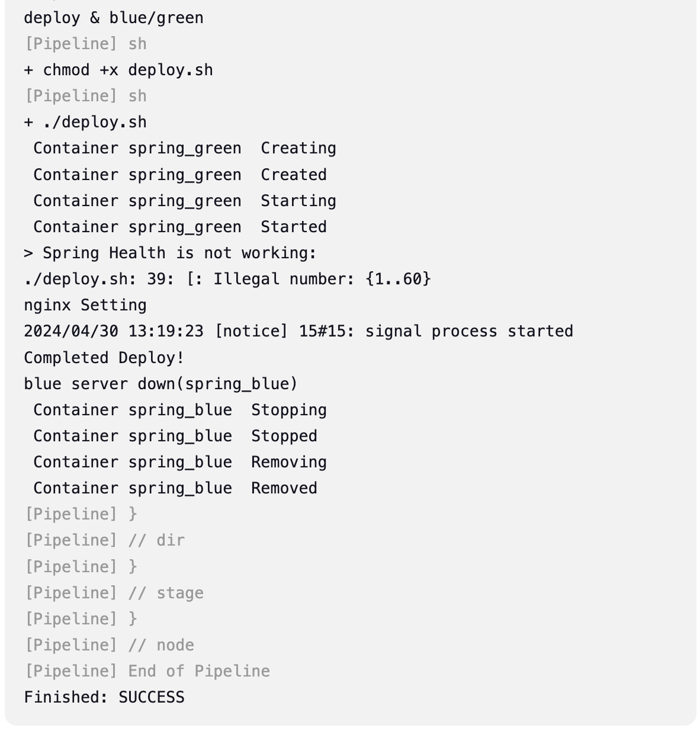Click the "Finished: SUCCESS" status line
The image size is (700, 731).
[104, 697]
